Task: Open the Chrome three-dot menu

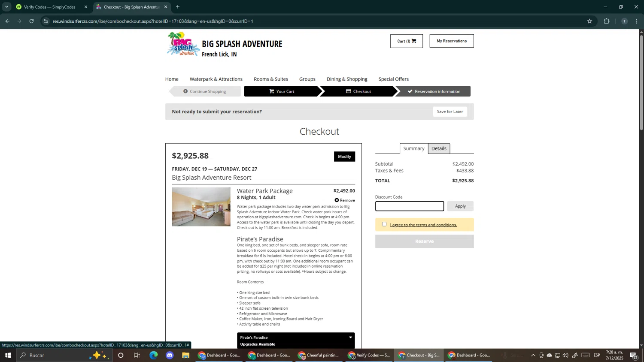Action: [x=637, y=21]
